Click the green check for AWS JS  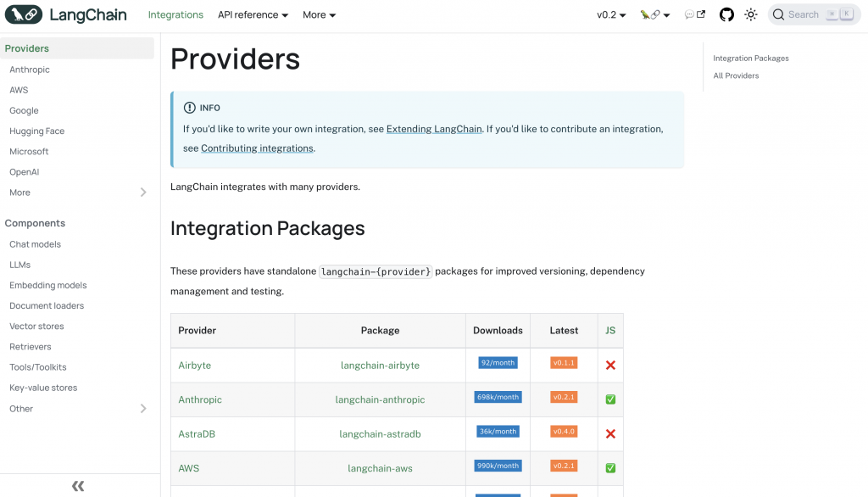610,468
